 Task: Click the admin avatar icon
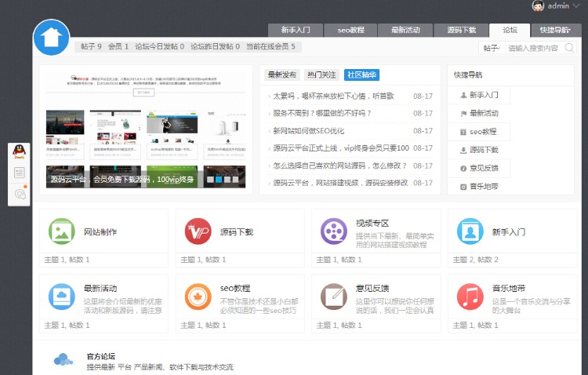click(x=538, y=5)
